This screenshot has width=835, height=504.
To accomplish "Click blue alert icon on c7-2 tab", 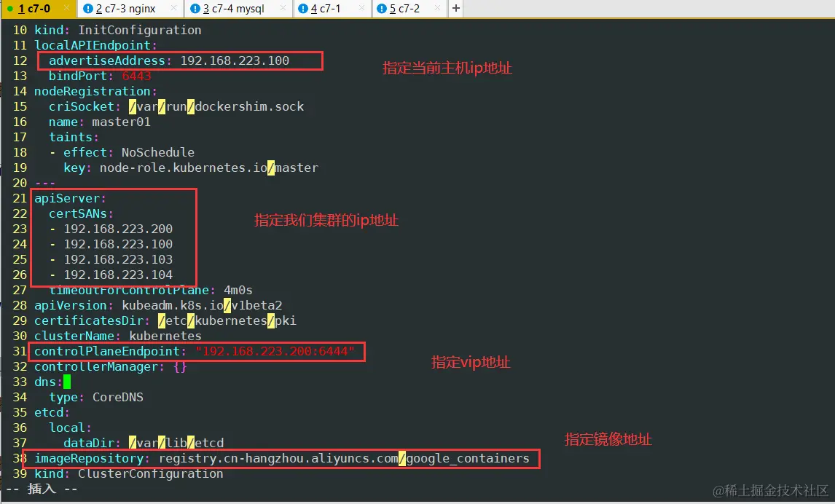I will pos(381,9).
